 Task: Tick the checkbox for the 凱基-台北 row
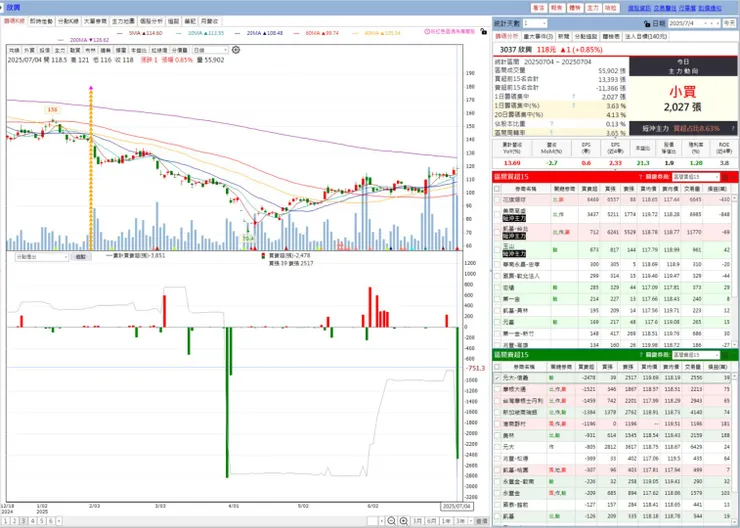point(497,232)
